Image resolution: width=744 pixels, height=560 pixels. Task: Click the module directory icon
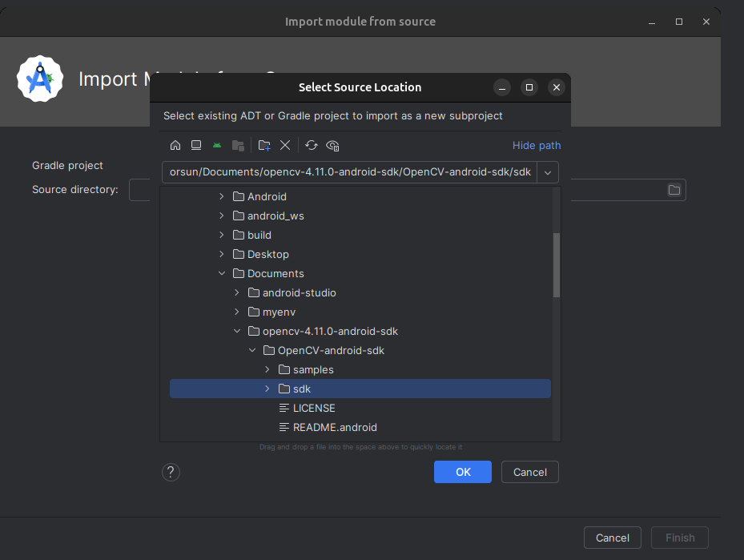pos(238,145)
